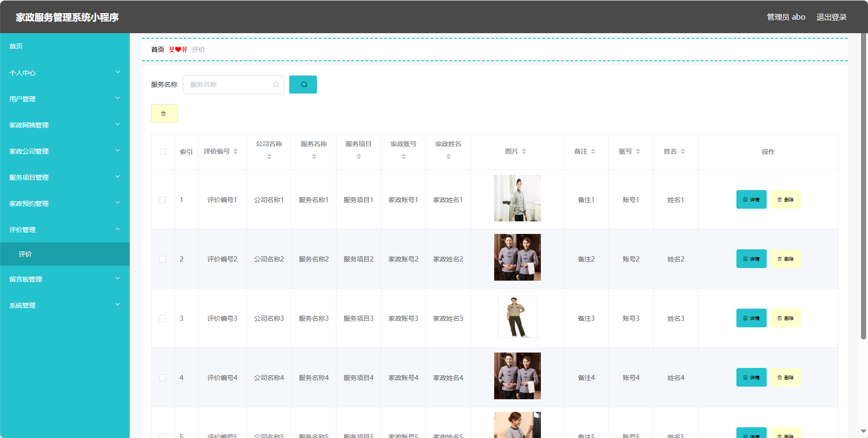Viewport: 868px width, 438px height.
Task: Delete the row 评价编号4
Action: click(x=785, y=377)
